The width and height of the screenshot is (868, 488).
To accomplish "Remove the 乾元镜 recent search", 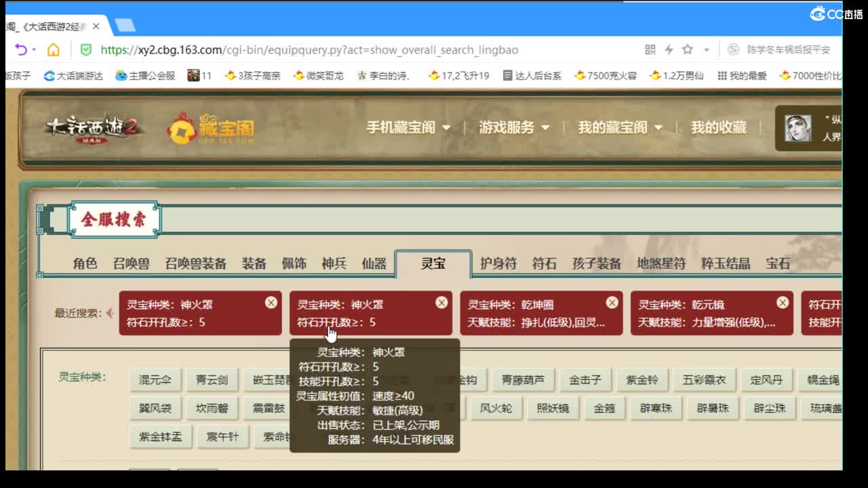I will pos(783,302).
